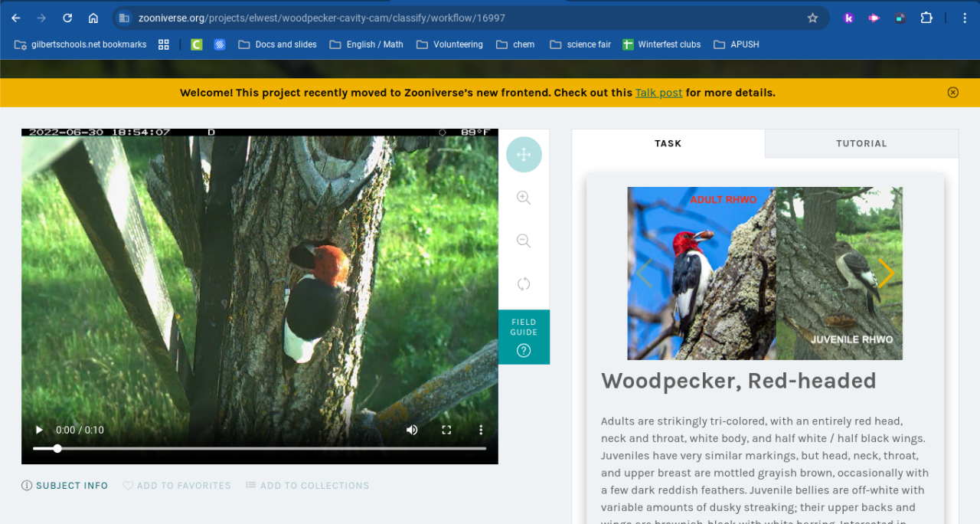Play the woodpecker video
The image size is (980, 524).
pyautogui.click(x=39, y=430)
